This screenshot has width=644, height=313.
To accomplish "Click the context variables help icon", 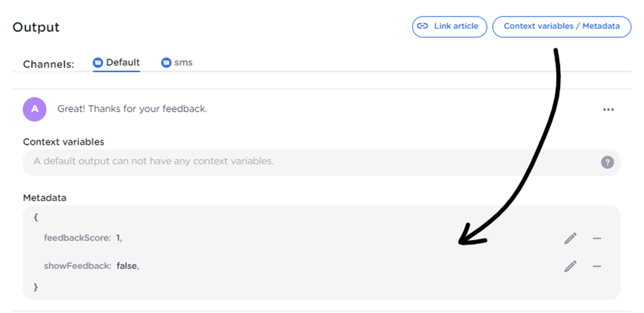I will coord(608,162).
